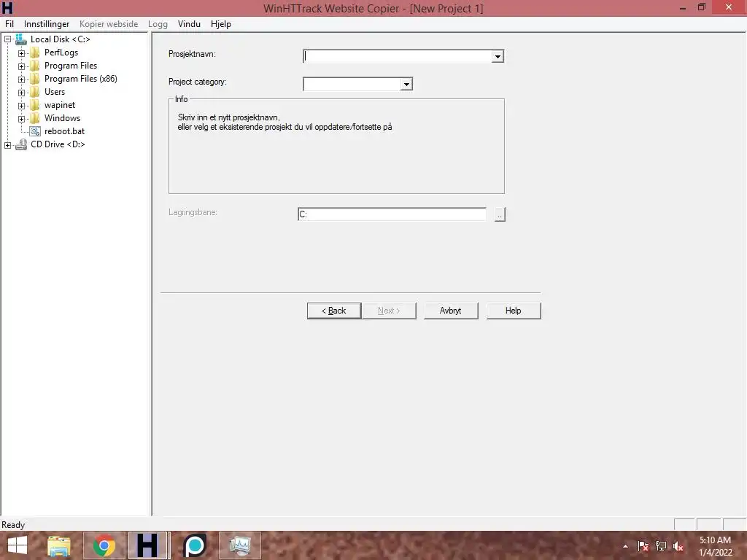Click the CD Drive D: icon
Screen dimensions: 747x560
[x=21, y=144]
